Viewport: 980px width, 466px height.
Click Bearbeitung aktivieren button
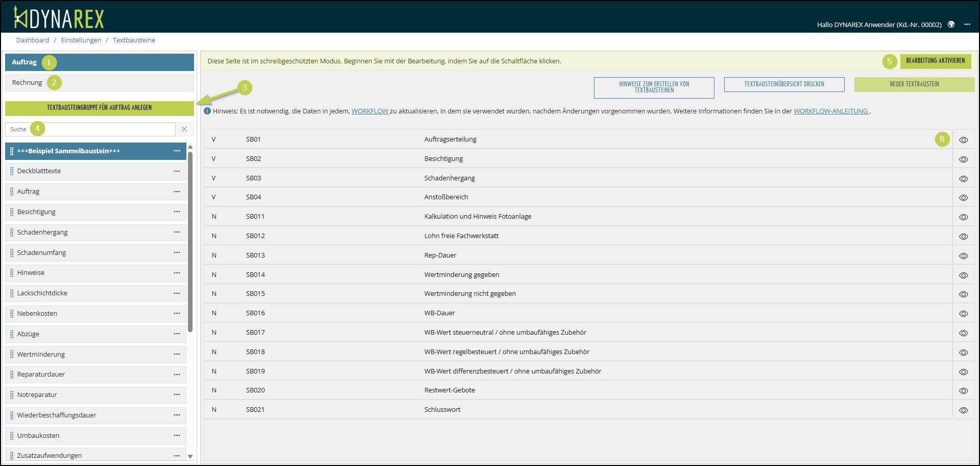pos(935,61)
